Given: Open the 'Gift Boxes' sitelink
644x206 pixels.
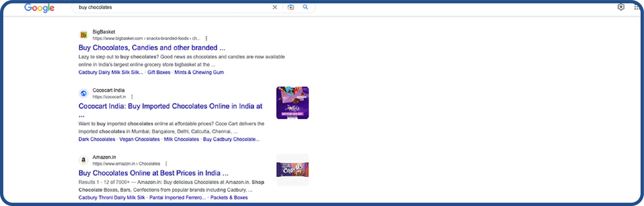Looking at the screenshot, I should (x=159, y=72).
